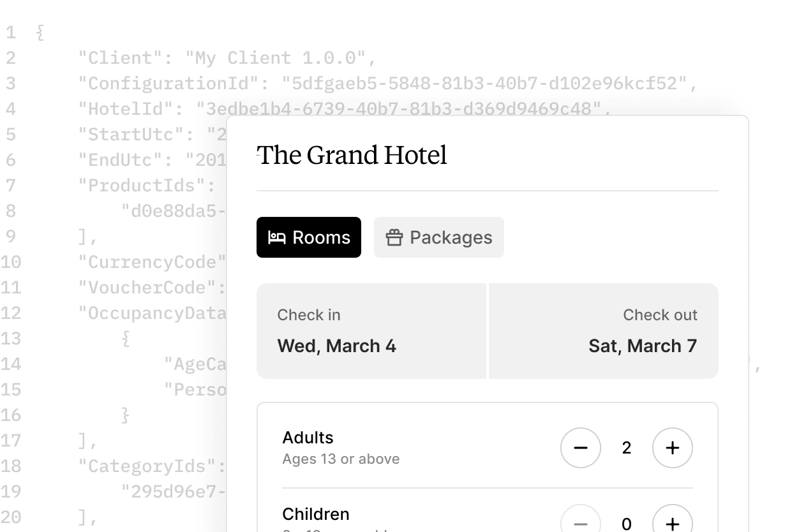
Task: Click the Adults label text
Action: (308, 438)
